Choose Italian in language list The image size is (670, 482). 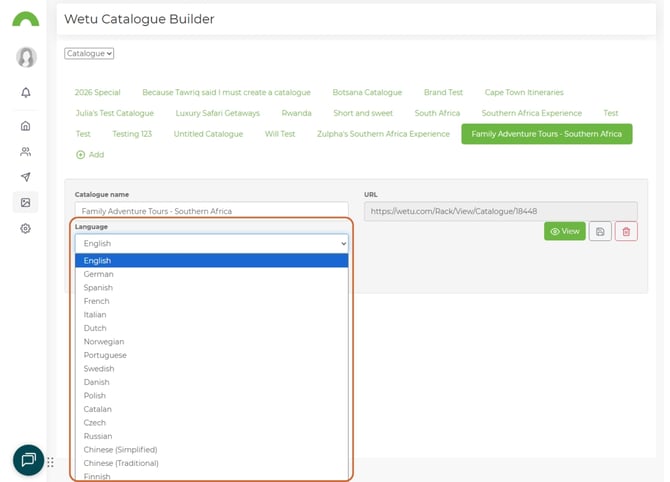coord(212,314)
